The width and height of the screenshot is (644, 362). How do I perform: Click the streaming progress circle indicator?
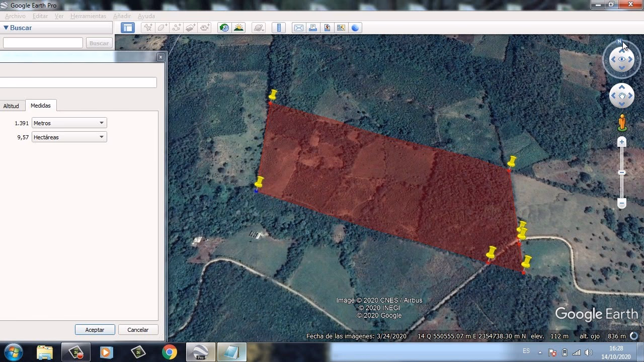(634, 336)
